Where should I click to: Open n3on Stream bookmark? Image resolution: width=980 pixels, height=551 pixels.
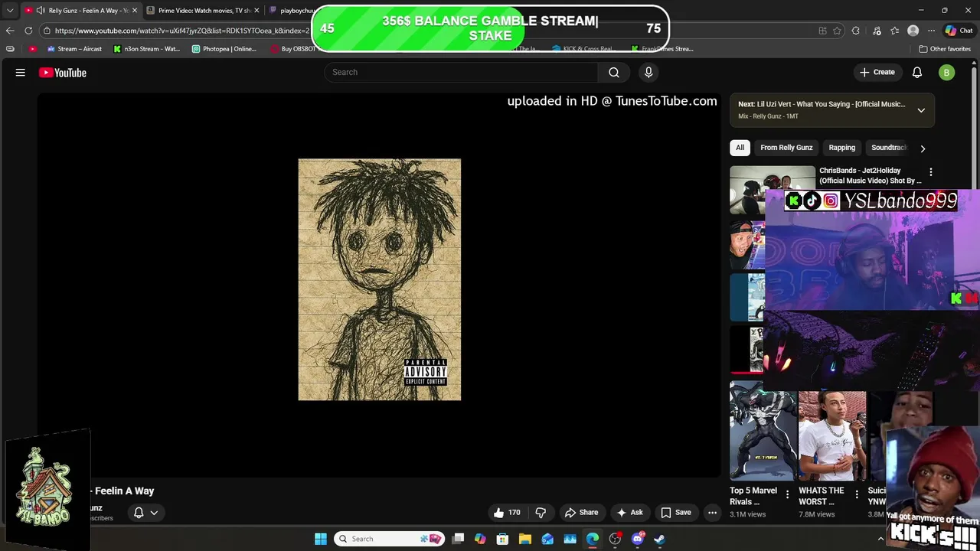146,49
